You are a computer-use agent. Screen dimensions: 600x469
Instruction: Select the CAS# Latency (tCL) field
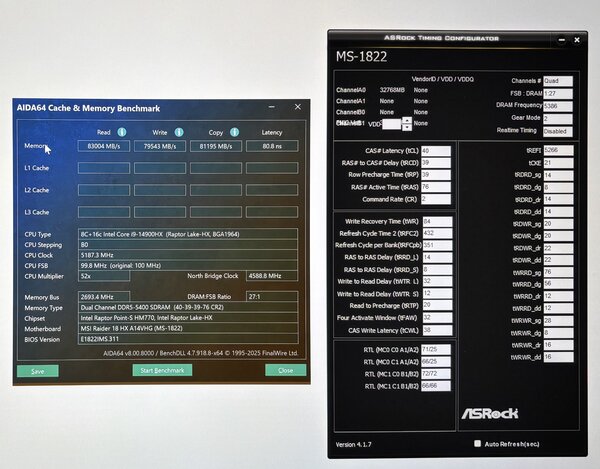point(436,151)
